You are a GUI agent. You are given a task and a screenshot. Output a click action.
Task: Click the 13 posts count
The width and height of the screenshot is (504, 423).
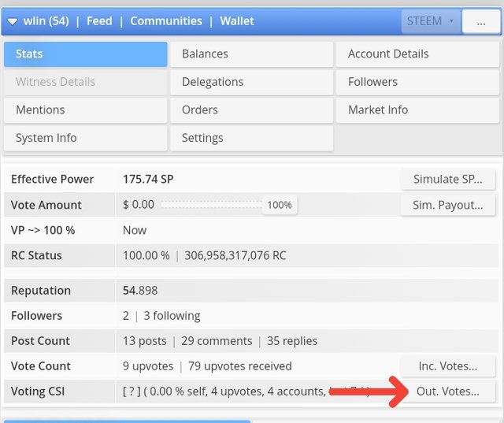tap(145, 341)
